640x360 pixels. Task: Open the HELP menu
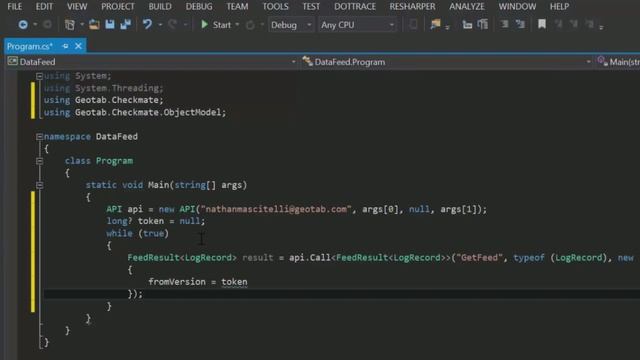click(x=559, y=7)
